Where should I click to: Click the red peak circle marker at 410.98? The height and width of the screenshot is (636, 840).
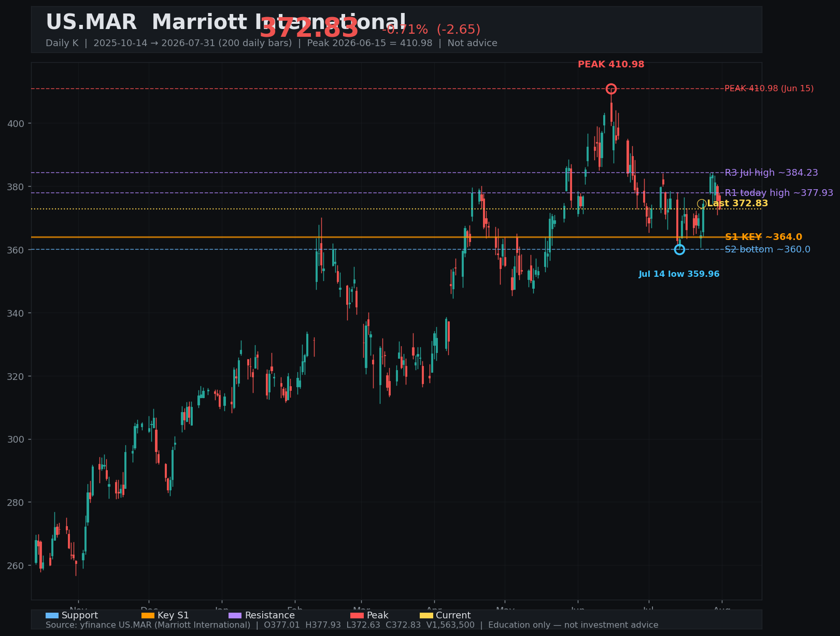pos(611,89)
